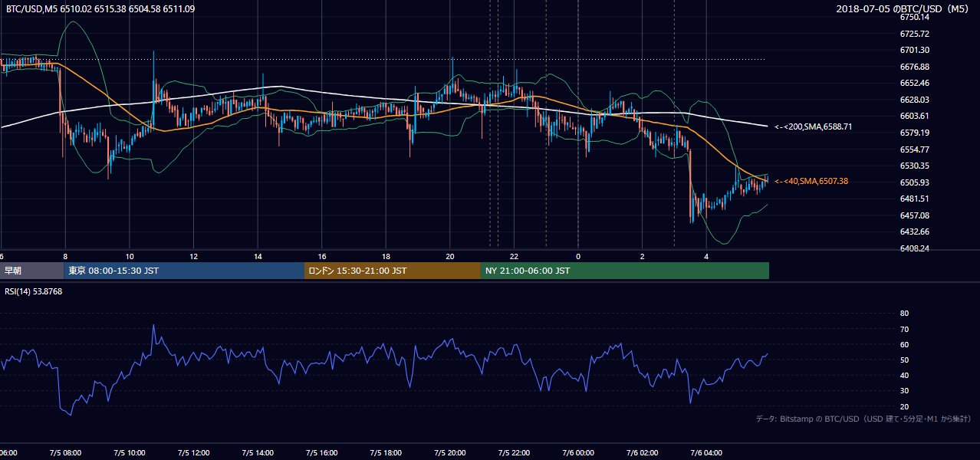Viewport: 980px width, 460px height.
Task: Click hour label 8 under the price chart
Action: [x=65, y=256]
